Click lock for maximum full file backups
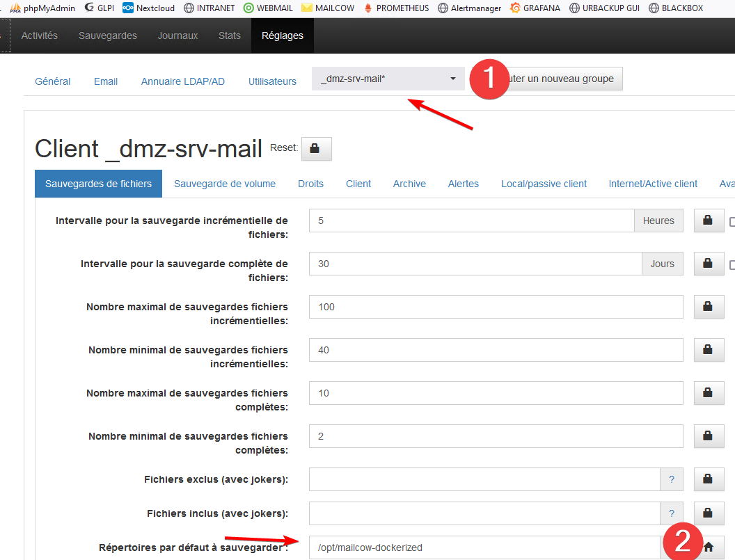 pos(708,393)
